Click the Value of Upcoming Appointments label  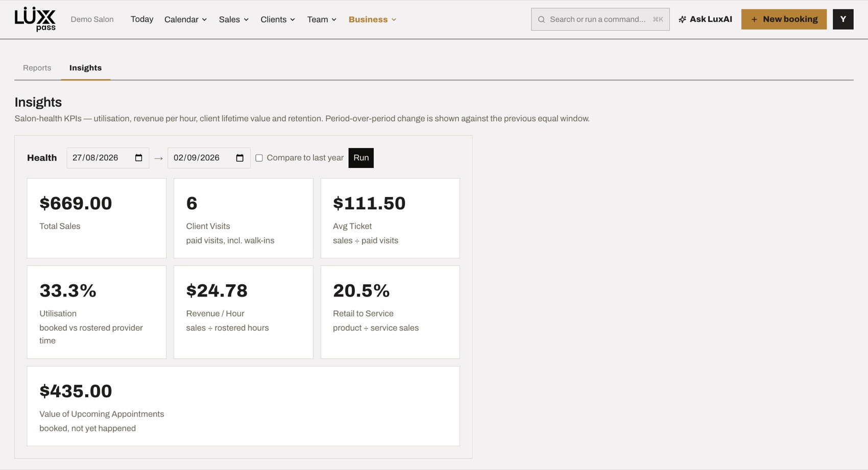tap(102, 414)
